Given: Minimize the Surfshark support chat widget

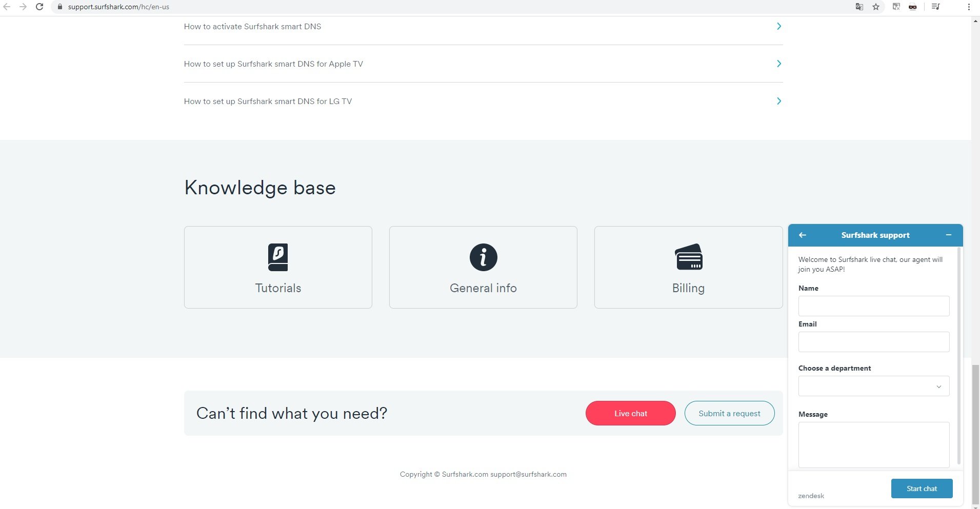Looking at the screenshot, I should click(949, 235).
